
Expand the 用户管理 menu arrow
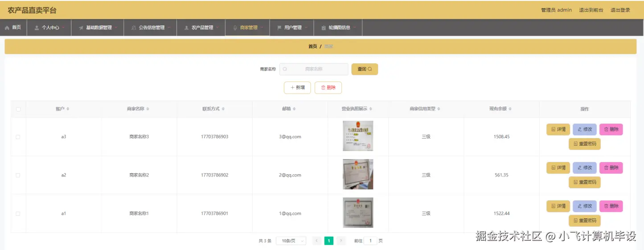[306, 28]
